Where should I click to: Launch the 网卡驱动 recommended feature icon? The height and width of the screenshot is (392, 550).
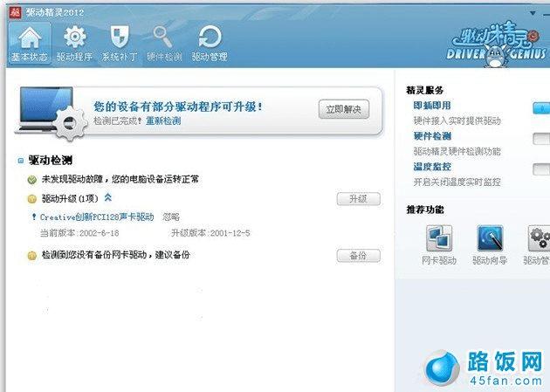tap(439, 238)
